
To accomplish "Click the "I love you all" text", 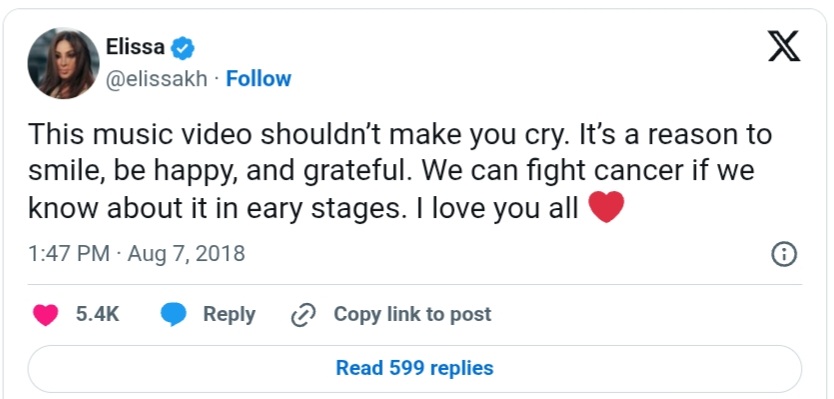I will pyautogui.click(x=497, y=208).
